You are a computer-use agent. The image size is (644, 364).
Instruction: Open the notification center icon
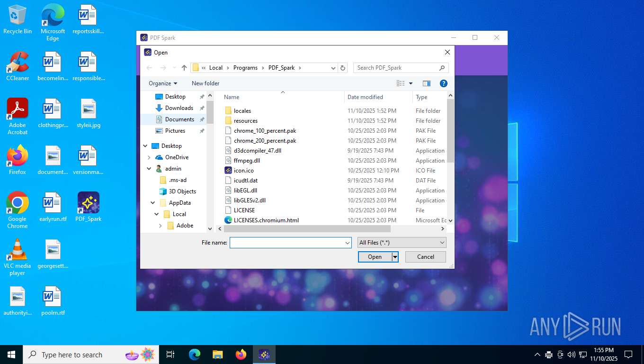click(x=628, y=355)
